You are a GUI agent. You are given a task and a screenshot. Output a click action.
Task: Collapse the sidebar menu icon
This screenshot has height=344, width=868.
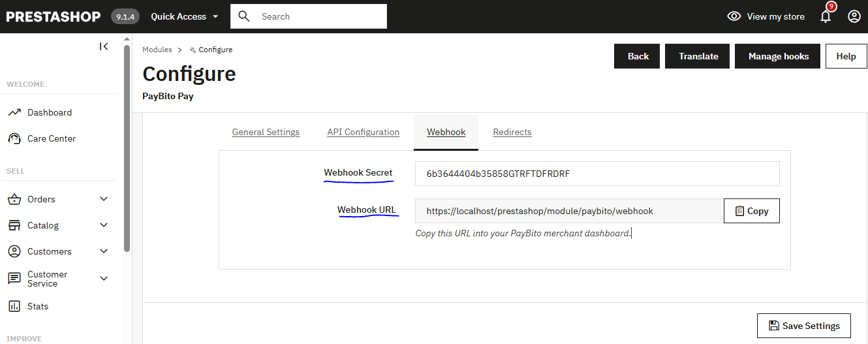[104, 46]
